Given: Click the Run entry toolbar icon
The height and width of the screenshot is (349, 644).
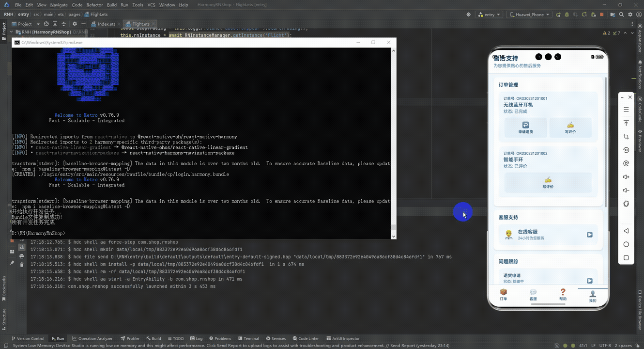Looking at the screenshot, I should (x=558, y=15).
